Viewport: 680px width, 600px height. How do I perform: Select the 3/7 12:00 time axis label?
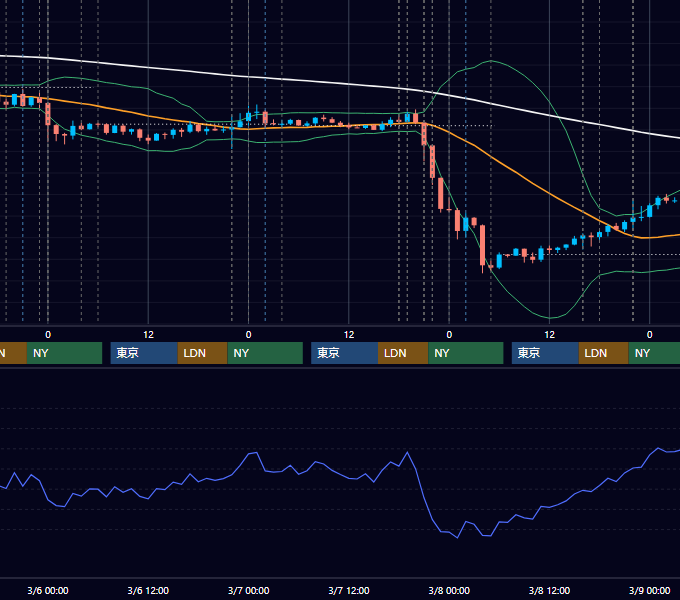point(349,590)
